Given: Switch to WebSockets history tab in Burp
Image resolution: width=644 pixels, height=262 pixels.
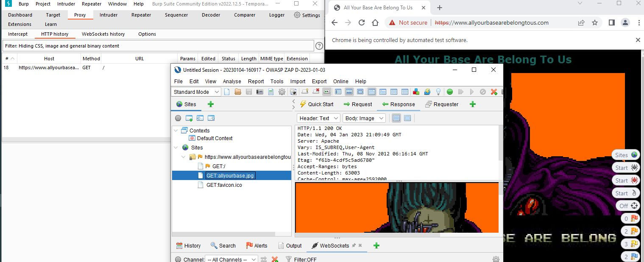Looking at the screenshot, I should tap(103, 34).
